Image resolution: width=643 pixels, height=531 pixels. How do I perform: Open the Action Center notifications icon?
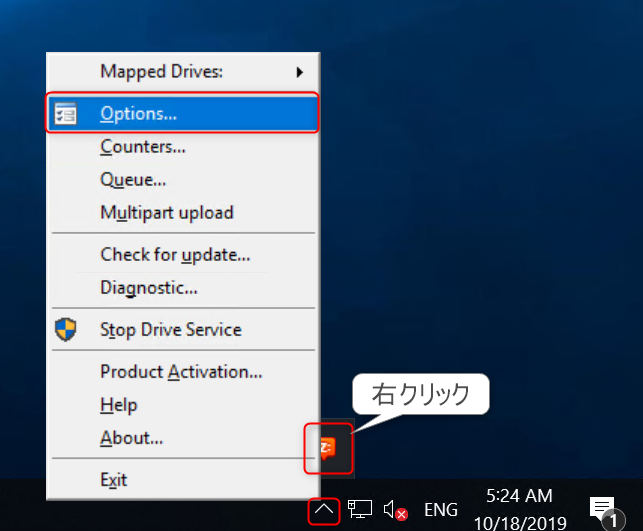tap(607, 511)
